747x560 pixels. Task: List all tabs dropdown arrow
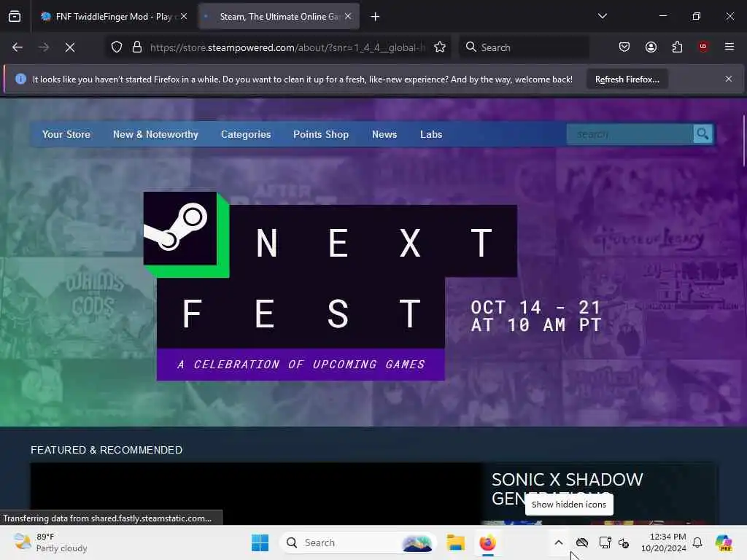pos(602,16)
